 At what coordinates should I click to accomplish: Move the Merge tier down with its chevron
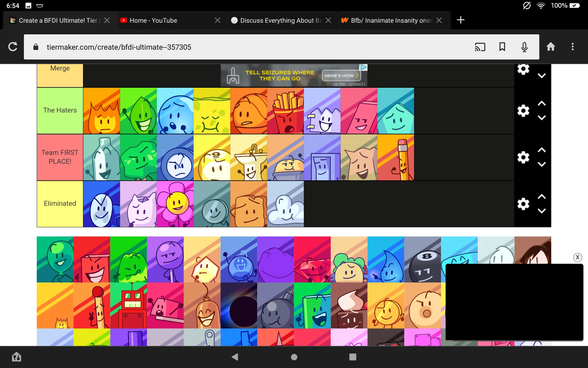coord(541,76)
